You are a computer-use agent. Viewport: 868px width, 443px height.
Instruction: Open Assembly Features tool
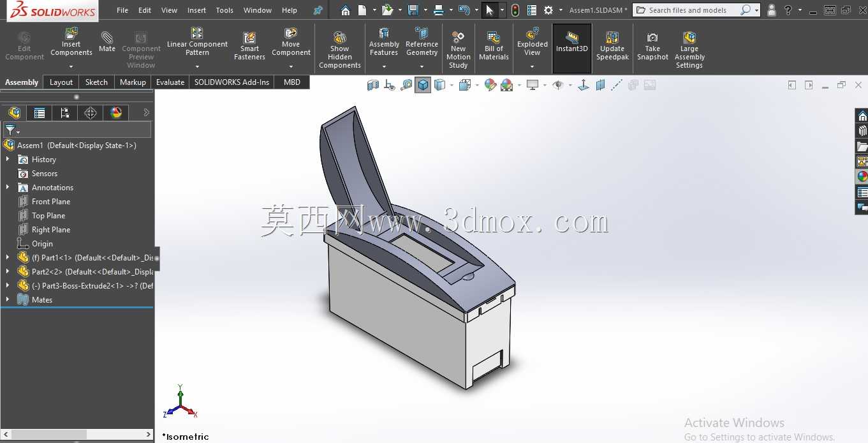pos(384,41)
